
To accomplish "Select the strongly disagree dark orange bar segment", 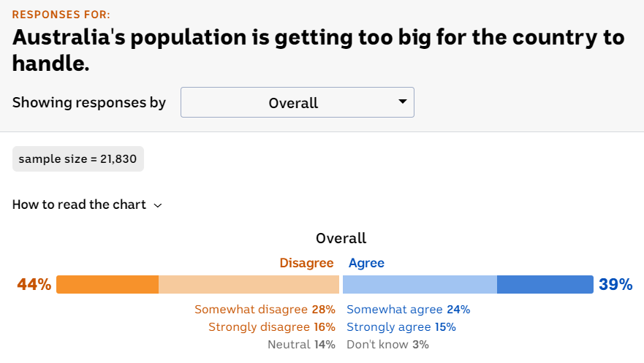I will [x=107, y=284].
